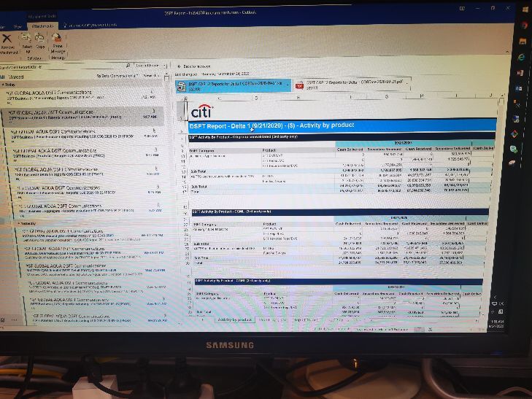Click the ellipsis navigation options icon
The image size is (532, 399).
pos(14,319)
